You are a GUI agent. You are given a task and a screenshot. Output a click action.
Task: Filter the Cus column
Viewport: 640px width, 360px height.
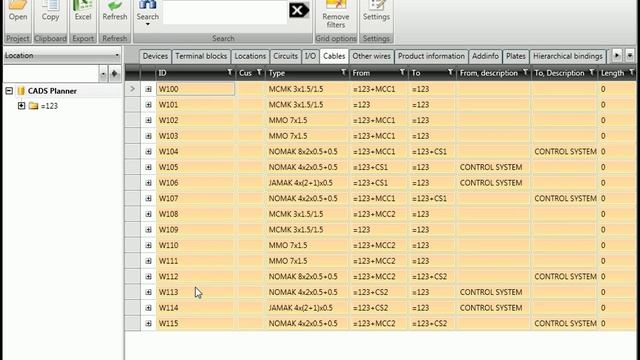(x=259, y=73)
